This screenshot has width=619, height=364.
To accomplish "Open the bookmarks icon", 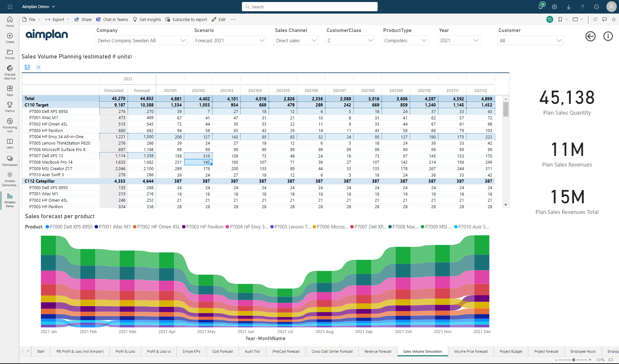I will (560, 19).
